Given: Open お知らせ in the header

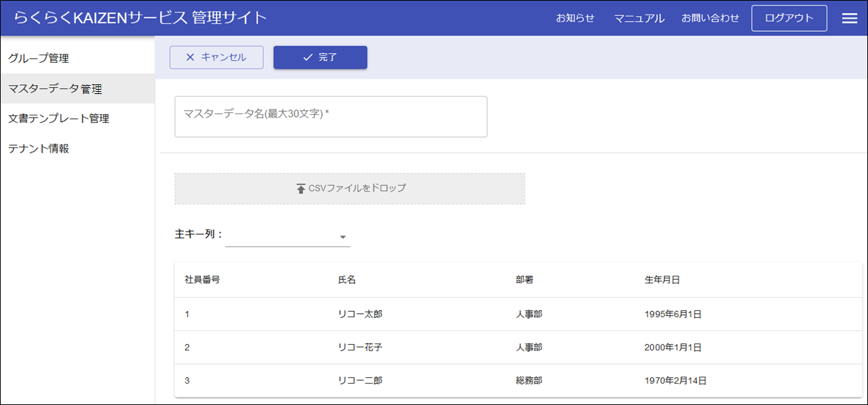Looking at the screenshot, I should [x=575, y=19].
